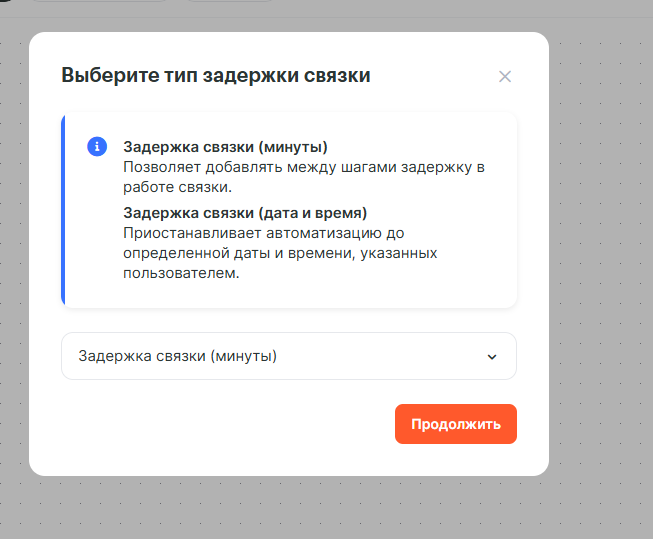Click the blue left border of info box
Viewport: 653px width, 539px height.
tap(63, 209)
